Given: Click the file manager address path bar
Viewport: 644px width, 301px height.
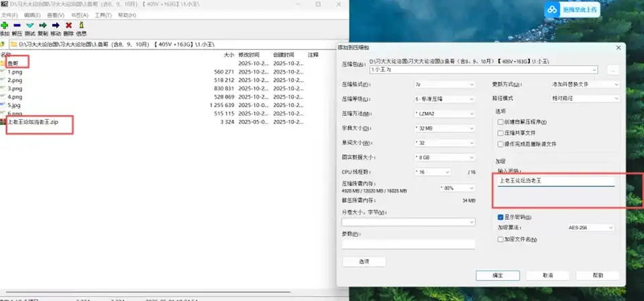Looking at the screenshot, I should [177, 44].
